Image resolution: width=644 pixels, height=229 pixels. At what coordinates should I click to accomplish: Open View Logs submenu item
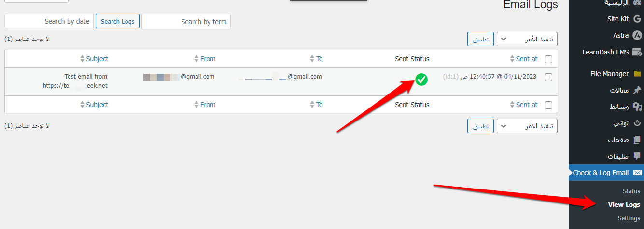[624, 205]
